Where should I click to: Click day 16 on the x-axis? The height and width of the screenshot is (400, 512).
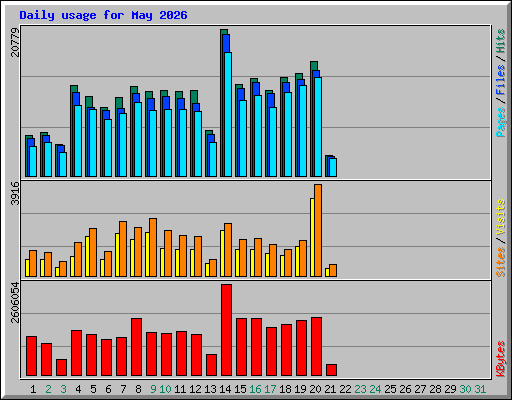coord(255,389)
